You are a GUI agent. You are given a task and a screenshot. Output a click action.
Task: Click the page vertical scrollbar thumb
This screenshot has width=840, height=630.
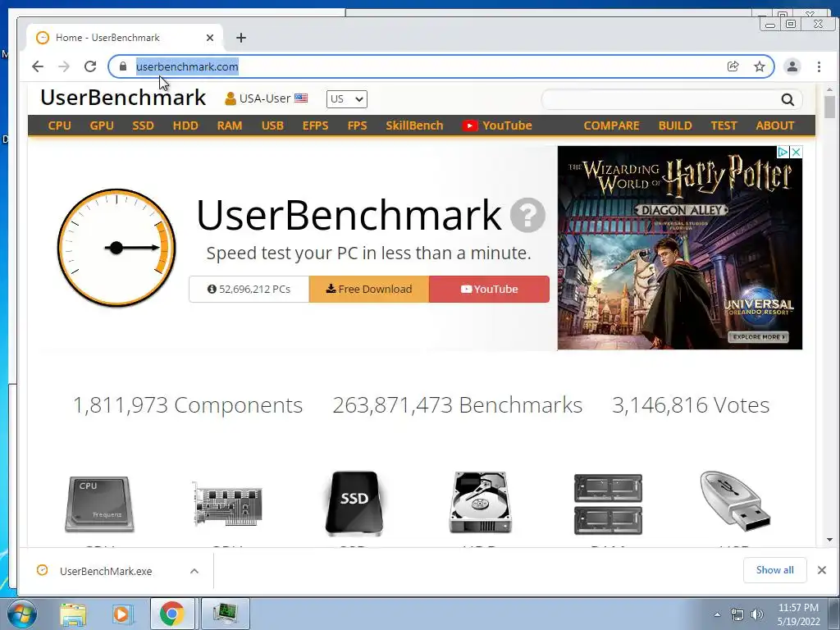point(830,107)
